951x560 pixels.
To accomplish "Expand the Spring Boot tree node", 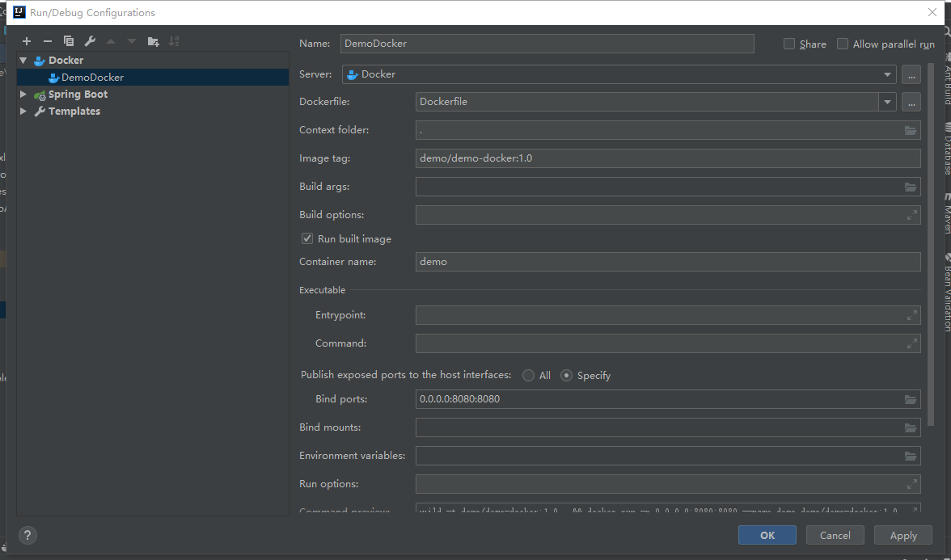I will tap(23, 94).
